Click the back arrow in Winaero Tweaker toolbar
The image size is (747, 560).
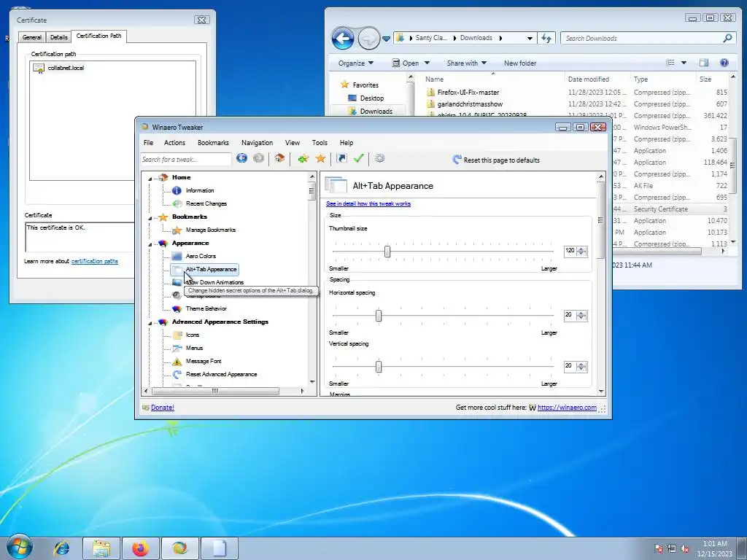pos(241,158)
